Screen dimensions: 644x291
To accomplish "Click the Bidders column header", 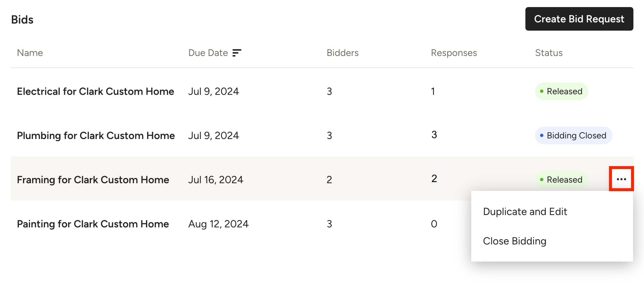I will coord(343,53).
